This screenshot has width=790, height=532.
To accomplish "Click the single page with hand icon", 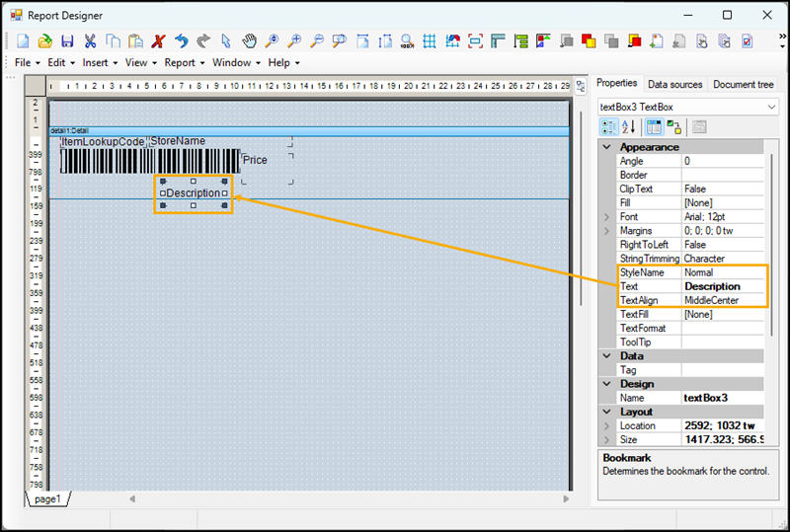I will tap(702, 40).
